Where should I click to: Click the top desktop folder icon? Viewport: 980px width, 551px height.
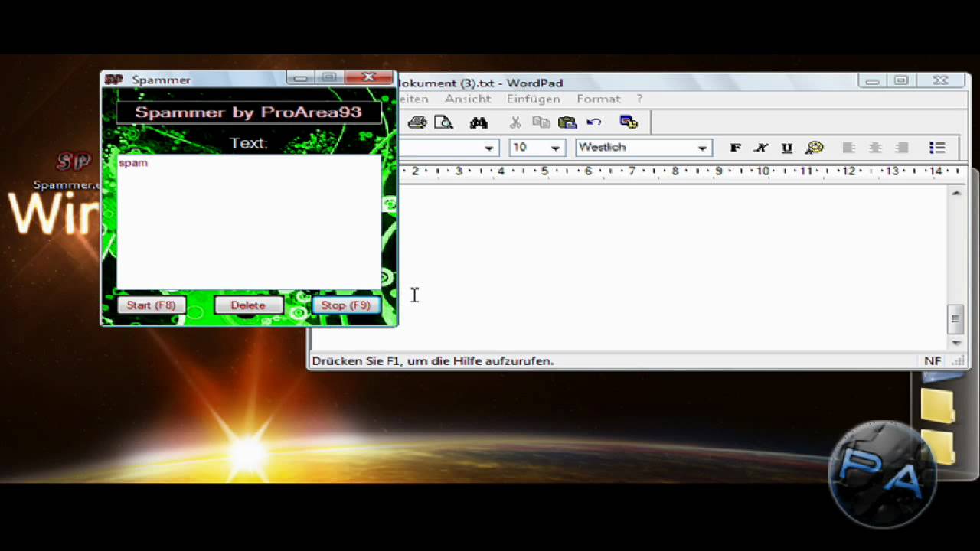[x=938, y=406]
